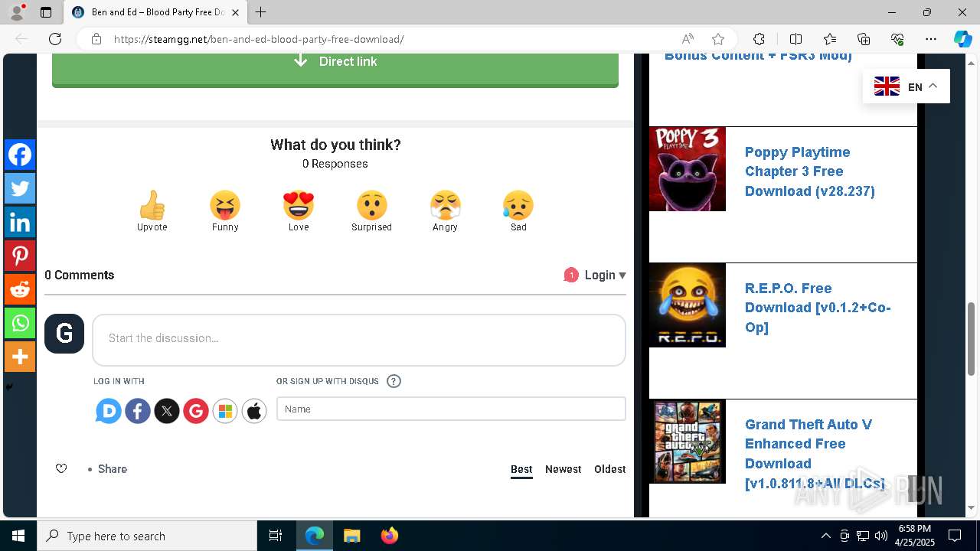The height and width of the screenshot is (551, 980).
Task: Log in with Disqus icon
Action: click(x=109, y=411)
